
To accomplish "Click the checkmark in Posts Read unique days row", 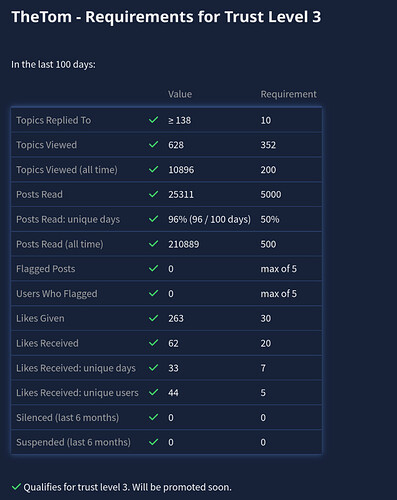I will click(x=153, y=219).
